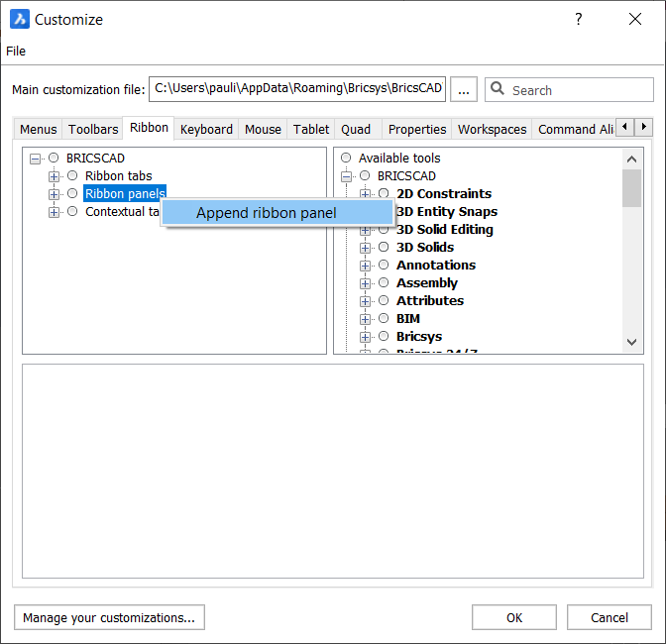Viewport: 666px width, 644px height.
Task: Confirm with the OK button
Action: point(514,617)
